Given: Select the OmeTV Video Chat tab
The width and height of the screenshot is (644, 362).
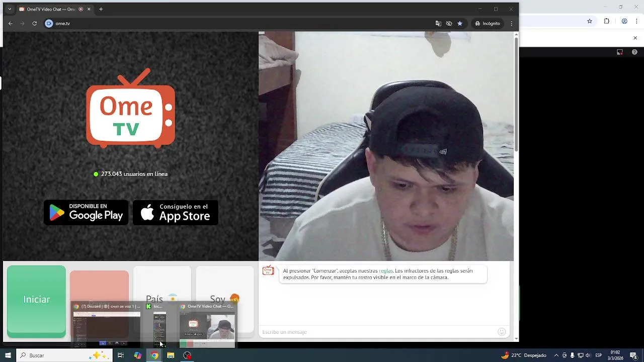Looking at the screenshot, I should pos(55,9).
